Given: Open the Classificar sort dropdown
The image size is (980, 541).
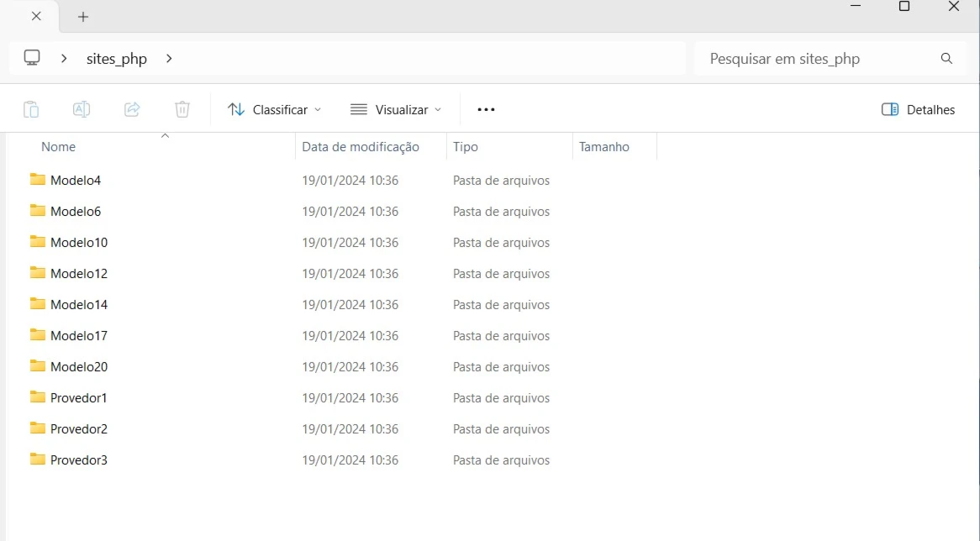Looking at the screenshot, I should point(274,109).
